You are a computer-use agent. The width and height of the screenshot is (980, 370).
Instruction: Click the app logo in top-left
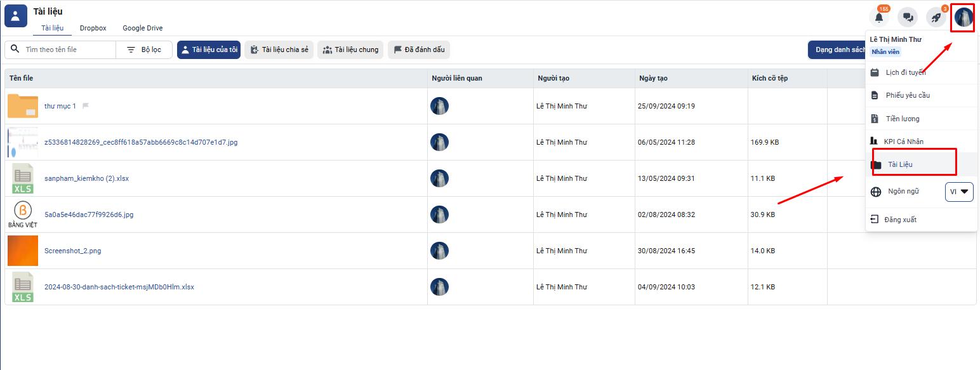click(16, 16)
